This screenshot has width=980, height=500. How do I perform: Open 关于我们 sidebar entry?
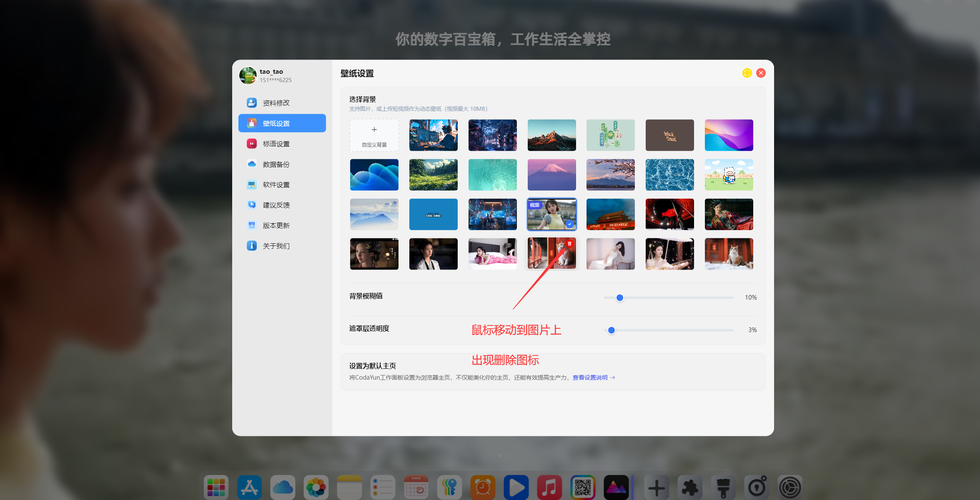pyautogui.click(x=282, y=246)
